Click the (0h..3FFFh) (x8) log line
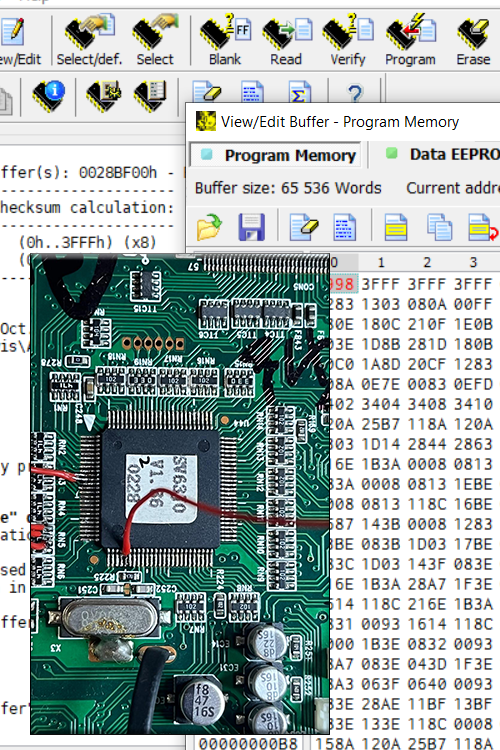The image size is (500, 750). (88, 242)
